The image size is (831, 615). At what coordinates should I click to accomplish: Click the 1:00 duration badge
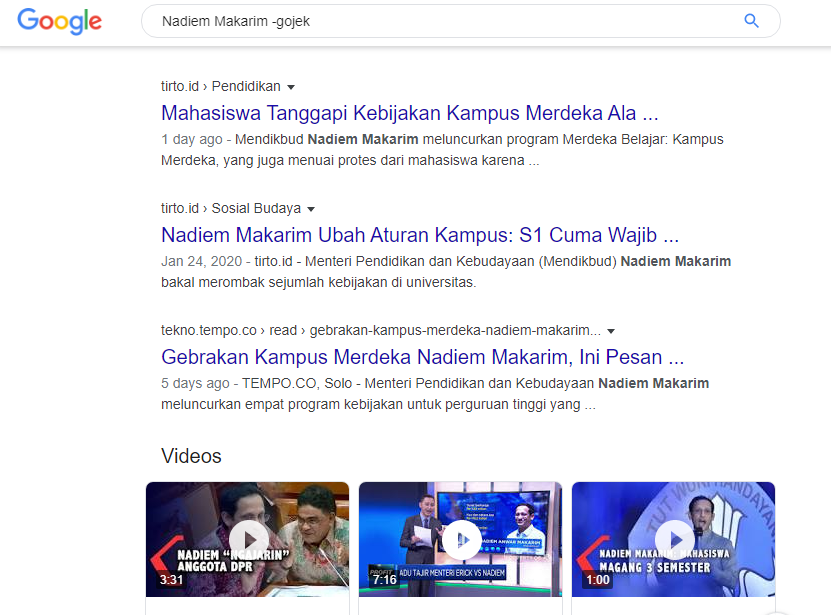click(598, 579)
